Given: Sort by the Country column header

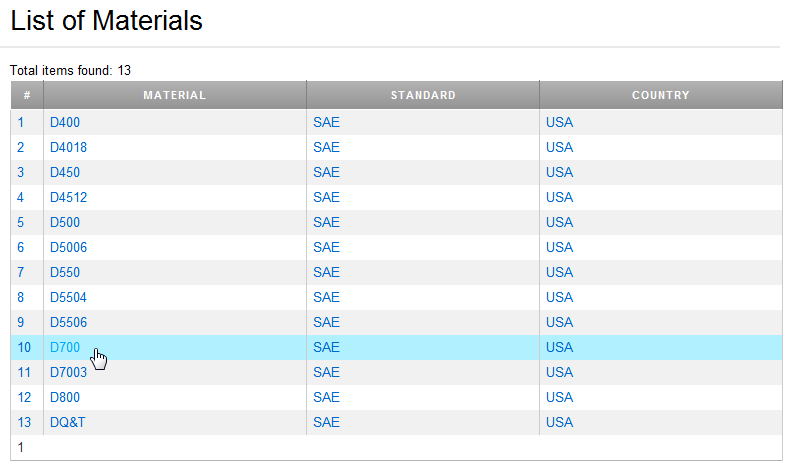Looking at the screenshot, I should pos(661,95).
